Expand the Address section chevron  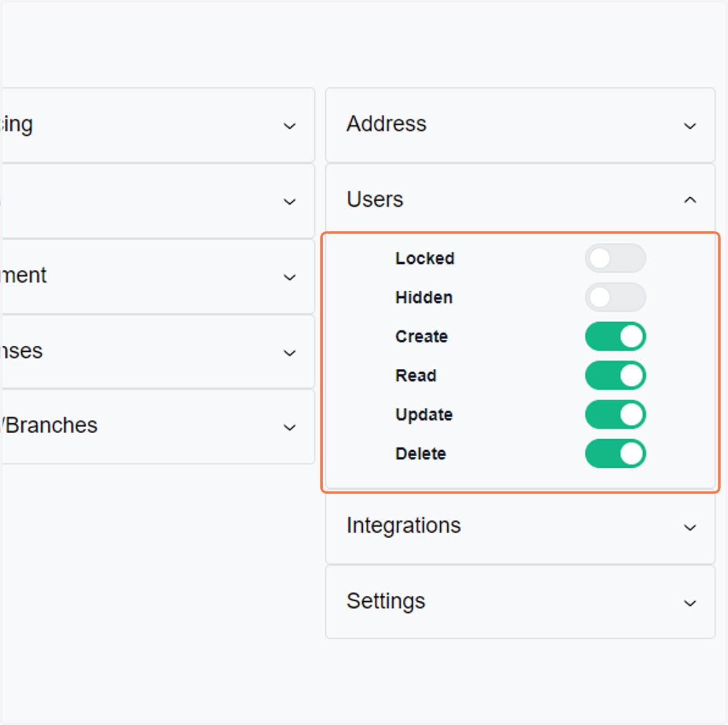(690, 126)
